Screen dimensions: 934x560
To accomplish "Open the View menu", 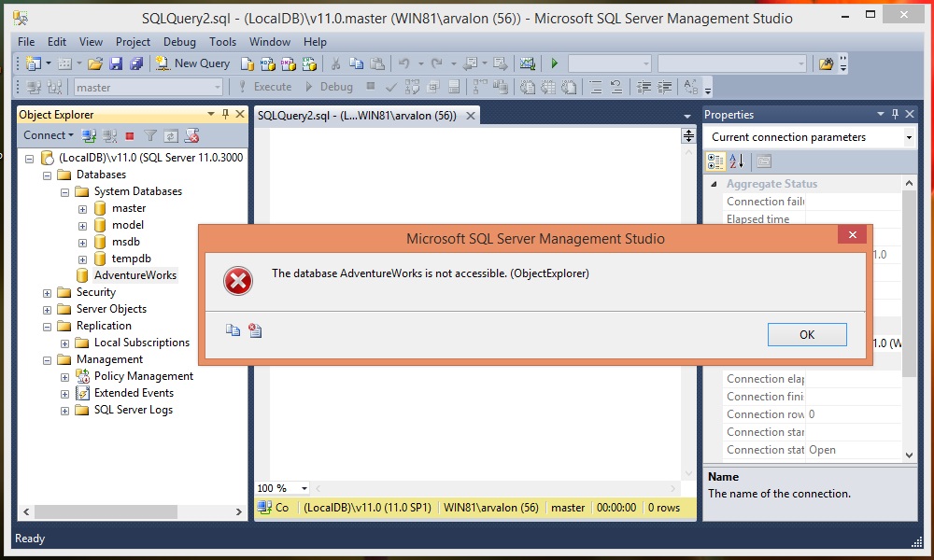I will coord(92,42).
